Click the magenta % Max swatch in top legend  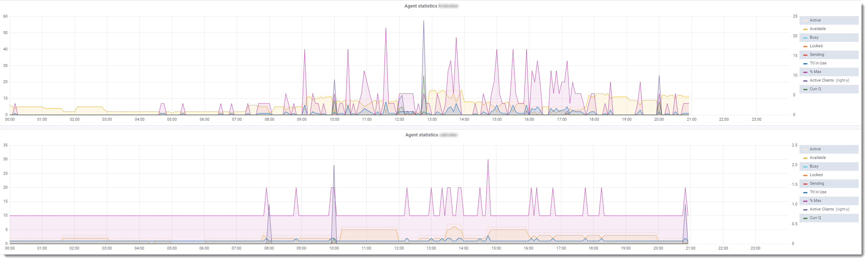click(805, 72)
